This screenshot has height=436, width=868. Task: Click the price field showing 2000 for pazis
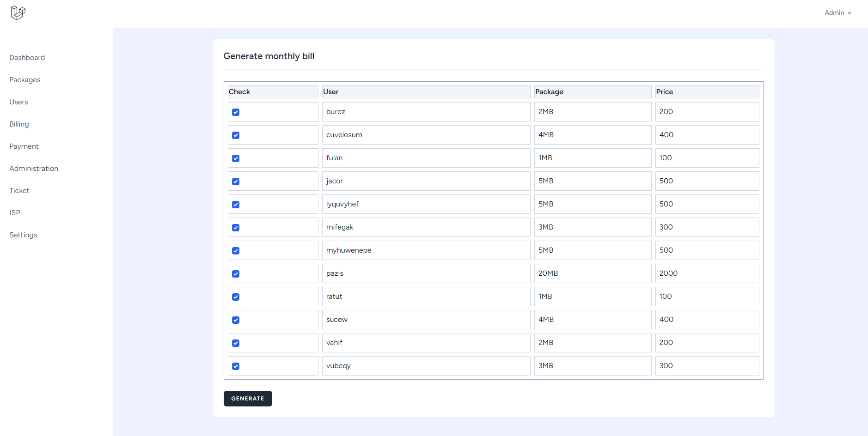tap(707, 273)
